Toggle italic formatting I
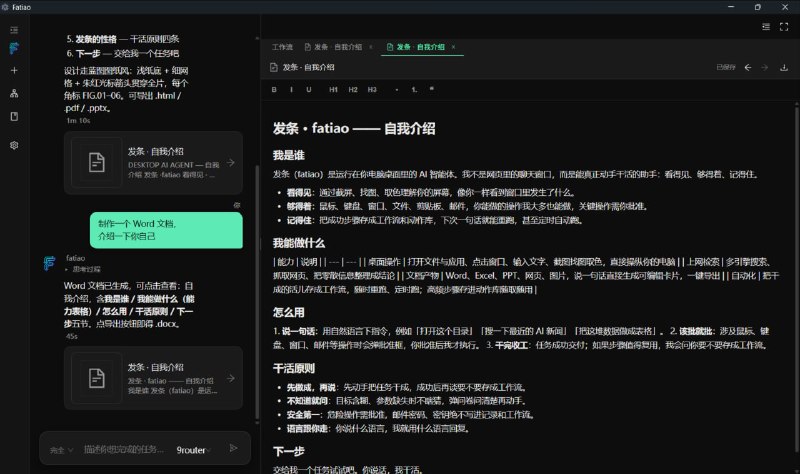 pos(291,89)
